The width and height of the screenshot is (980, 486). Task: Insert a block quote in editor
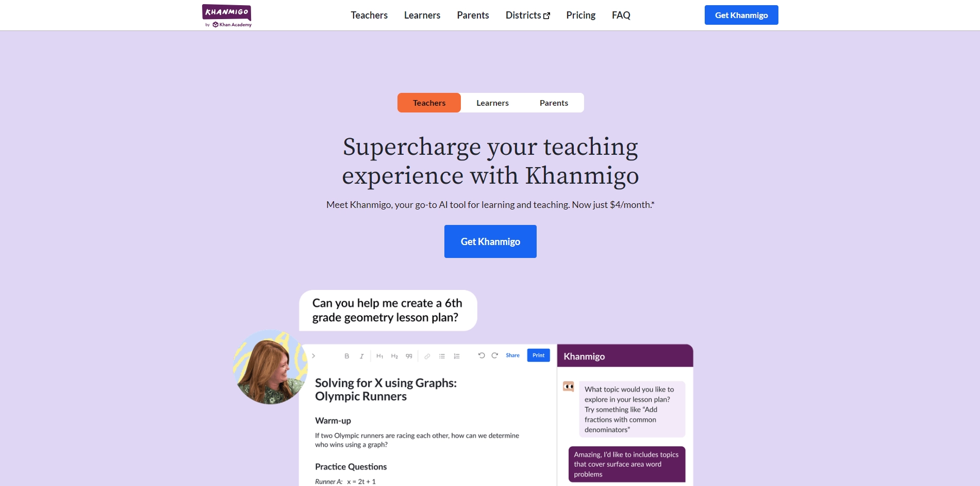[409, 356]
